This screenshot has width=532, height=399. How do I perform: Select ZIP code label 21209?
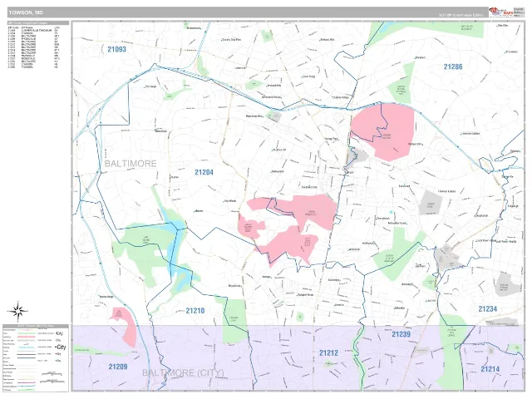point(118,367)
